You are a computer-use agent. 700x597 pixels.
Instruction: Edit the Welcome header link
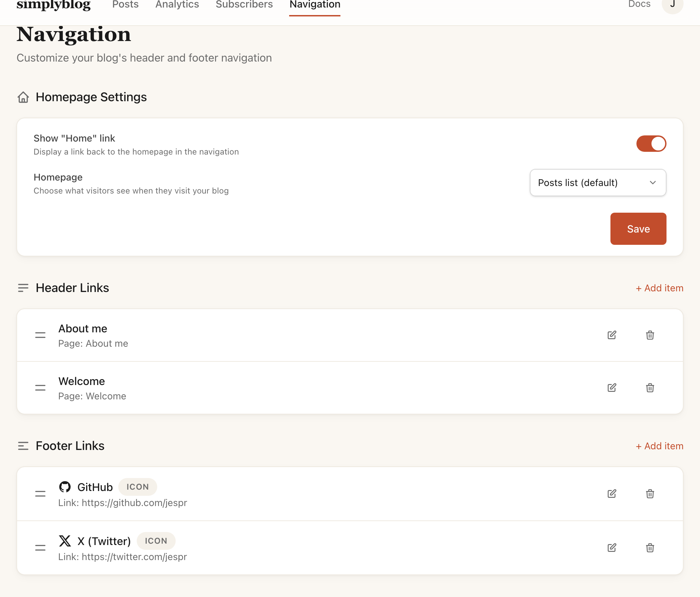coord(611,387)
